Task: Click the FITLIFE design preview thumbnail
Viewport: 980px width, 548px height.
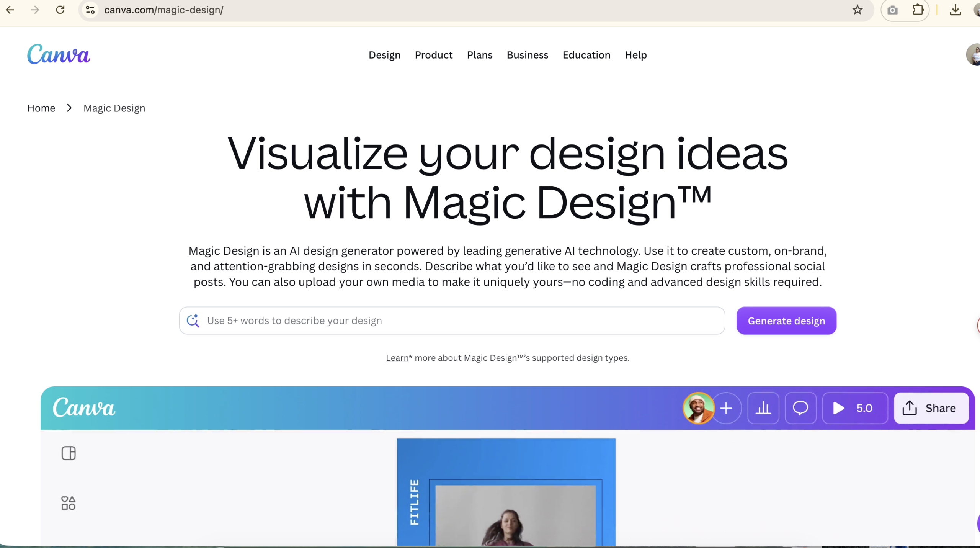Action: point(506,492)
